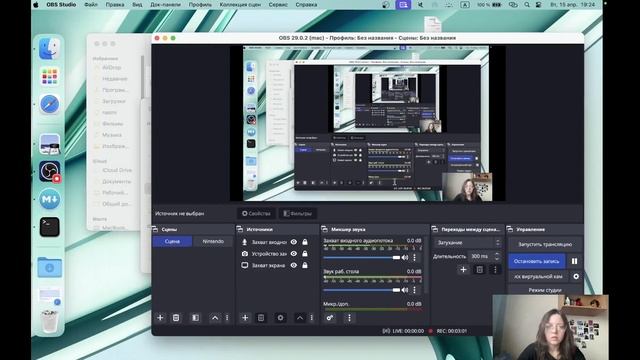The image size is (640, 360).
Task: Set Захват входного аудиопотока volume slider
Action: point(362,258)
